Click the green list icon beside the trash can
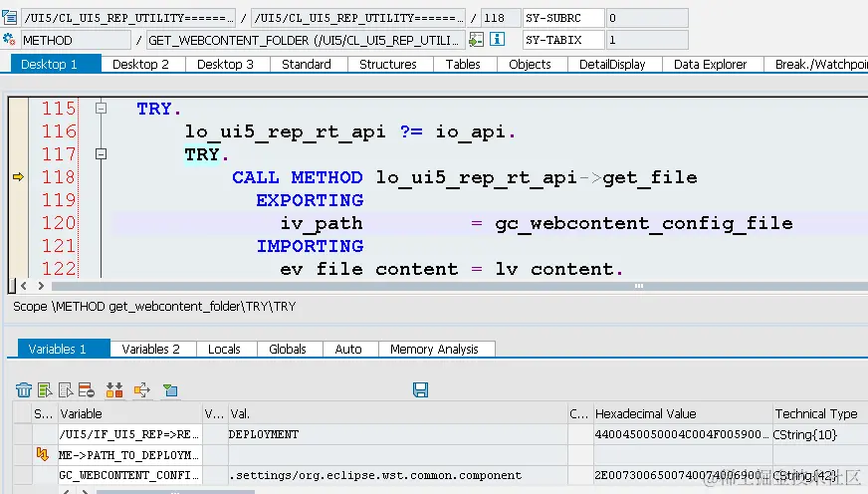 tap(45, 390)
